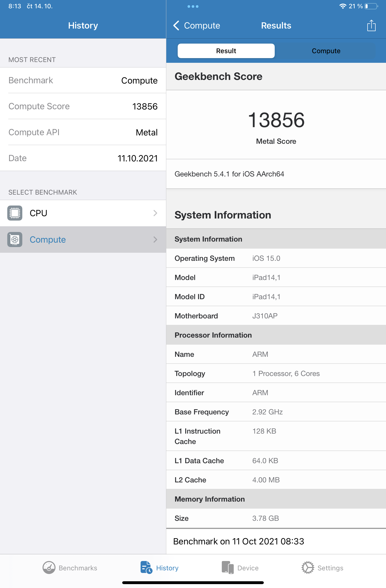
Task: Tap the share icon in Results header
Action: [x=371, y=25]
